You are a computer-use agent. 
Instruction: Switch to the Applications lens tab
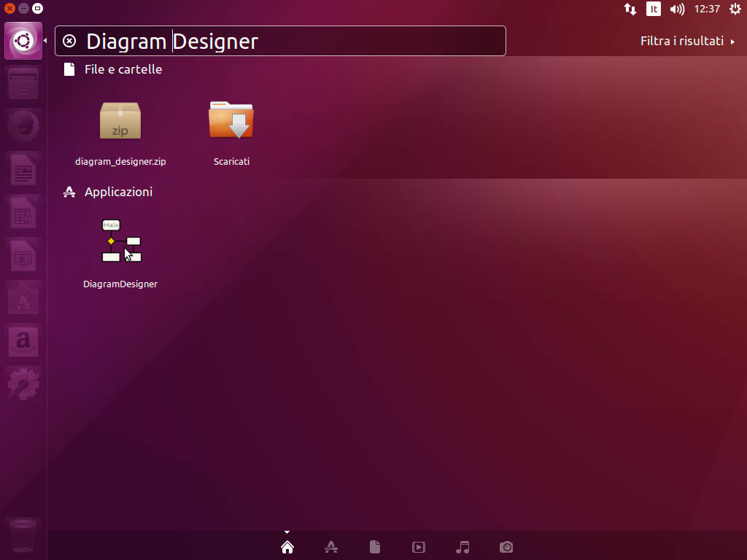(x=330, y=547)
